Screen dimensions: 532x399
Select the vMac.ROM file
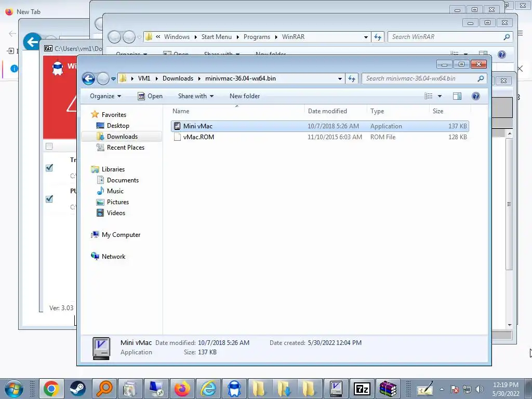coord(320,137)
